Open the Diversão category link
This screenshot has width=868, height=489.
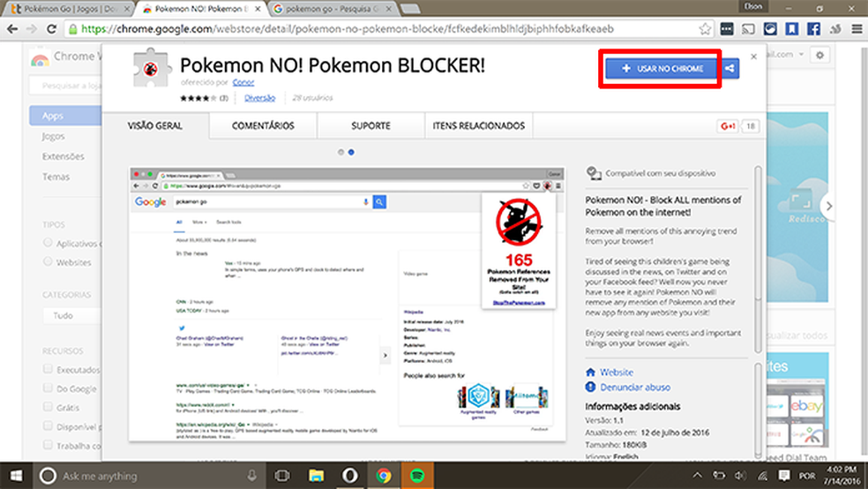click(x=259, y=98)
